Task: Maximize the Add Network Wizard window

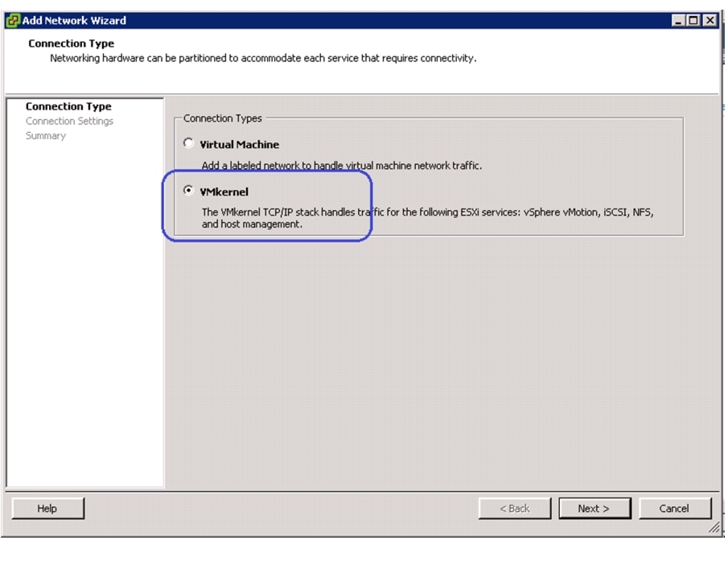Action: (x=693, y=20)
